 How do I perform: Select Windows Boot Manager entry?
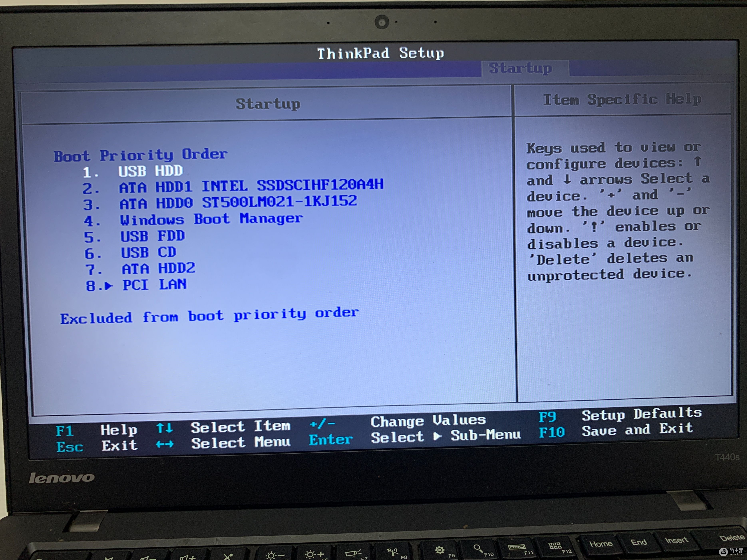pos(211,219)
